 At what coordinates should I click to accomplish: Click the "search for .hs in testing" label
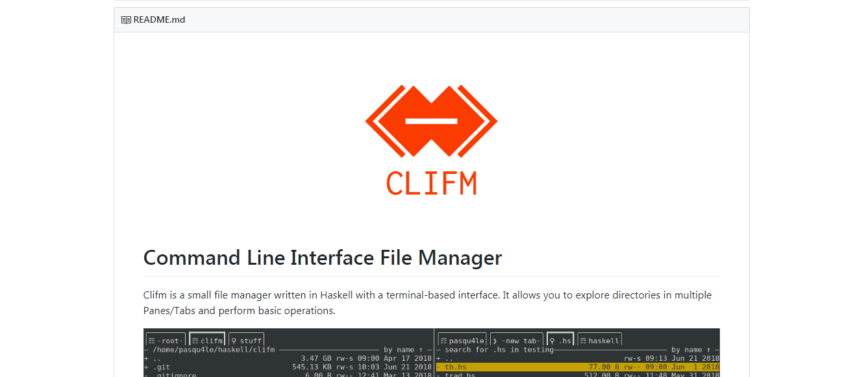pyautogui.click(x=499, y=350)
